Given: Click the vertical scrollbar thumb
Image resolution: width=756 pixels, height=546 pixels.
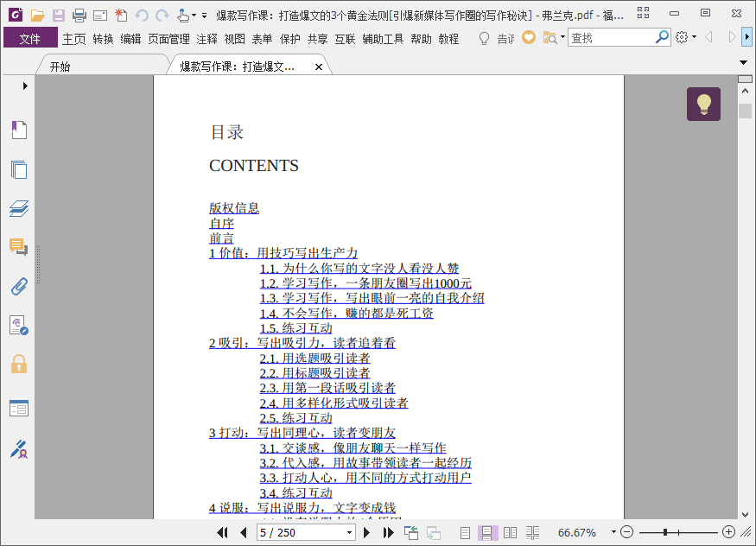Looking at the screenshot, I should [x=745, y=111].
